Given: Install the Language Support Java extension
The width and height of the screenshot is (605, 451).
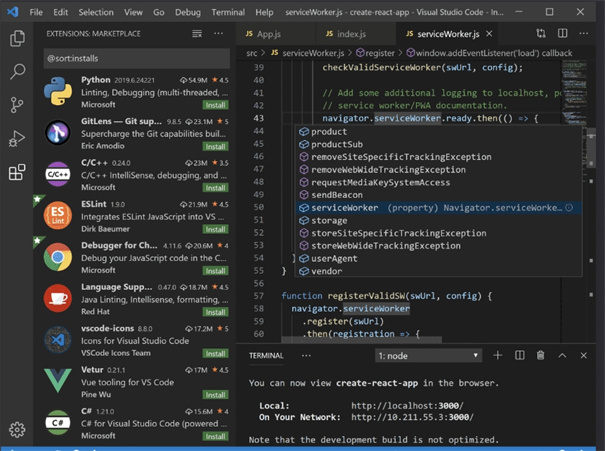Looking at the screenshot, I should point(215,312).
